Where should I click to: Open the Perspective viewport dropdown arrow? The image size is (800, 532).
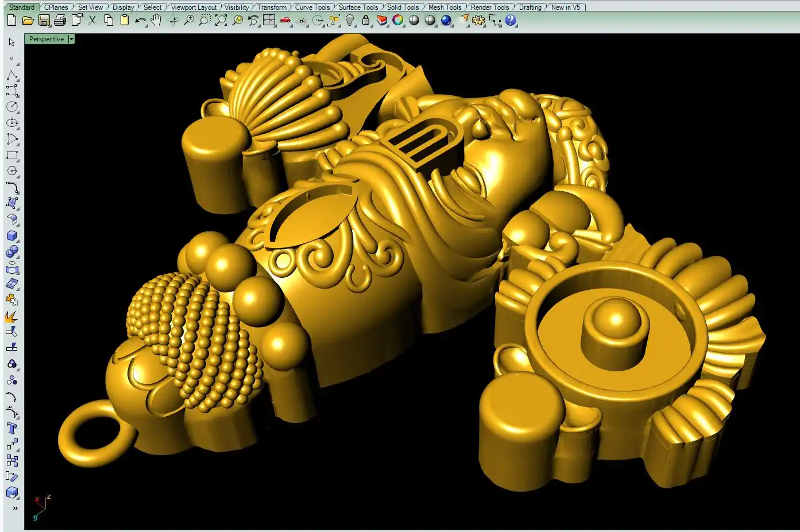click(x=71, y=39)
